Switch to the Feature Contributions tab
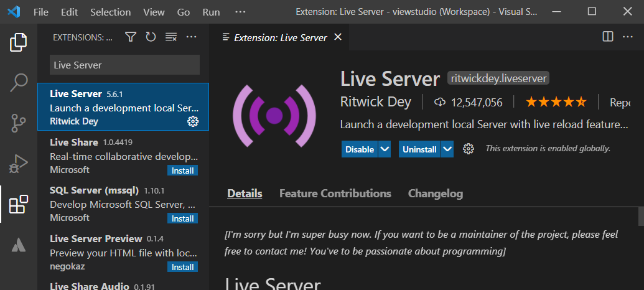Image resolution: width=644 pixels, height=290 pixels. (x=335, y=194)
